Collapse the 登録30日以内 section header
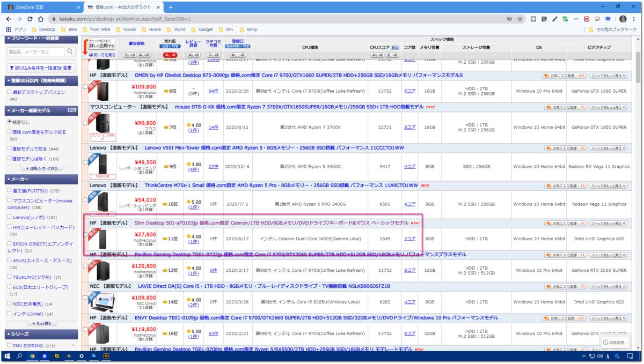 coord(41,80)
